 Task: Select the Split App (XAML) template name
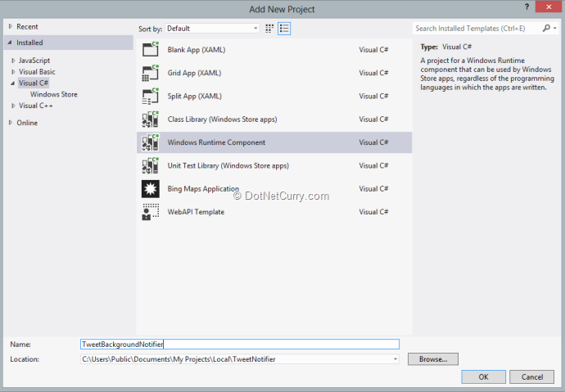click(195, 96)
